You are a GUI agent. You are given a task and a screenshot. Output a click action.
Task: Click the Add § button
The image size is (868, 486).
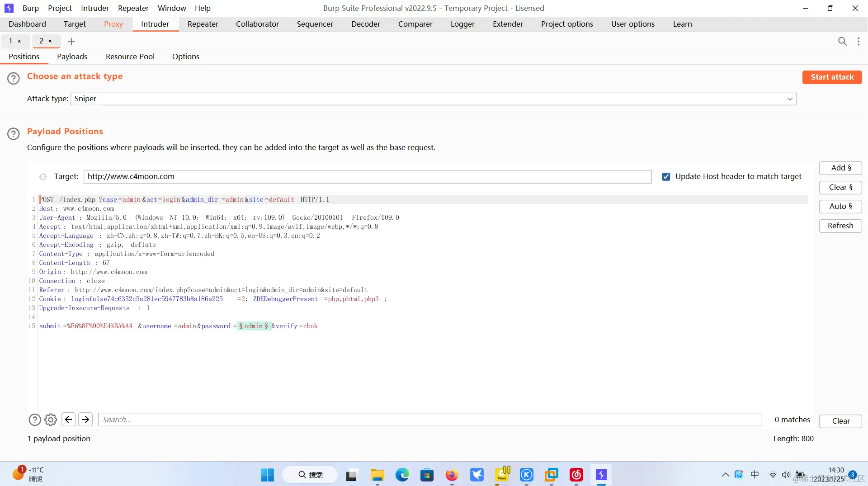841,168
